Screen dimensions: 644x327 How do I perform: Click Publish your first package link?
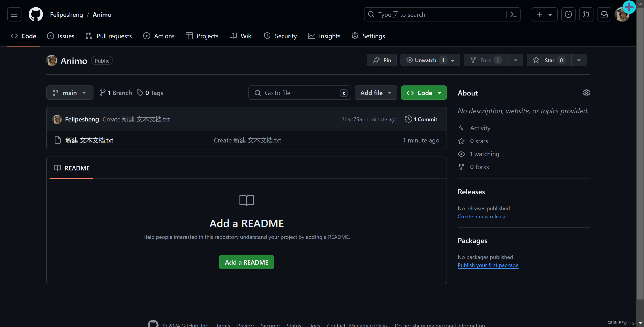pyautogui.click(x=488, y=265)
